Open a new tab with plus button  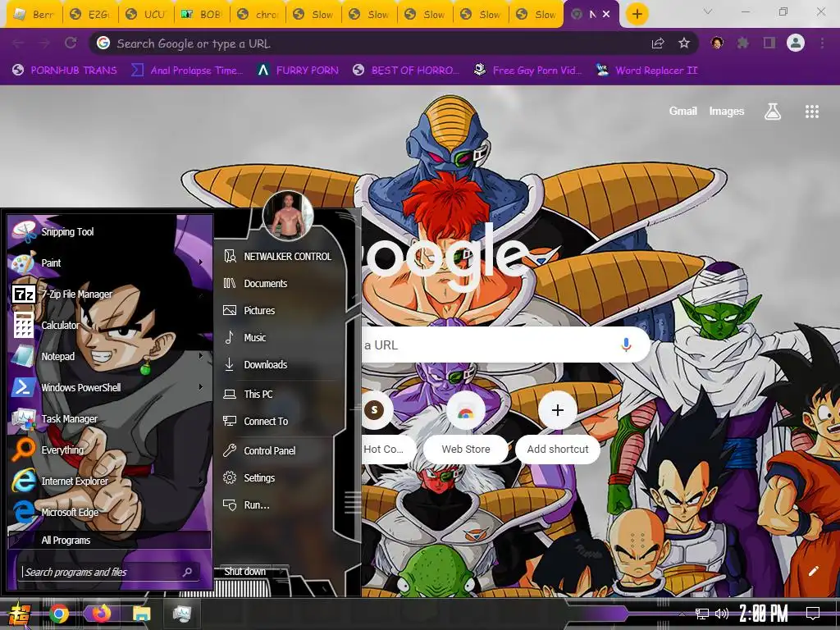click(x=637, y=14)
